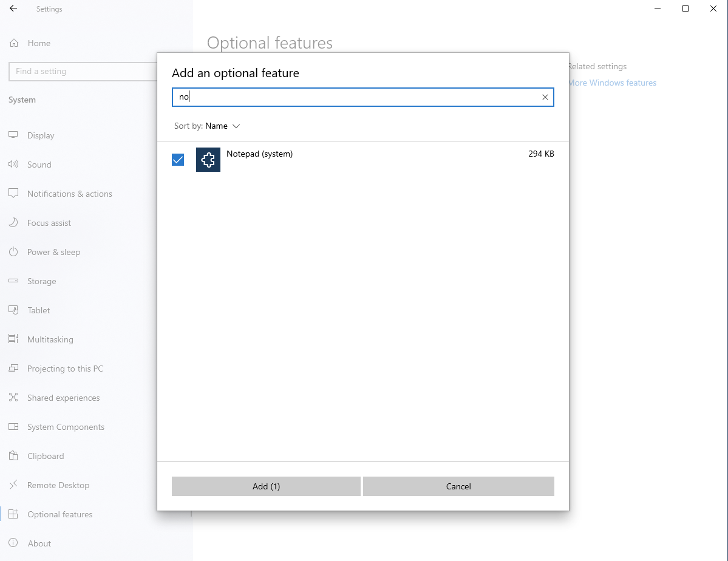Clear the search box with the X

(x=545, y=97)
